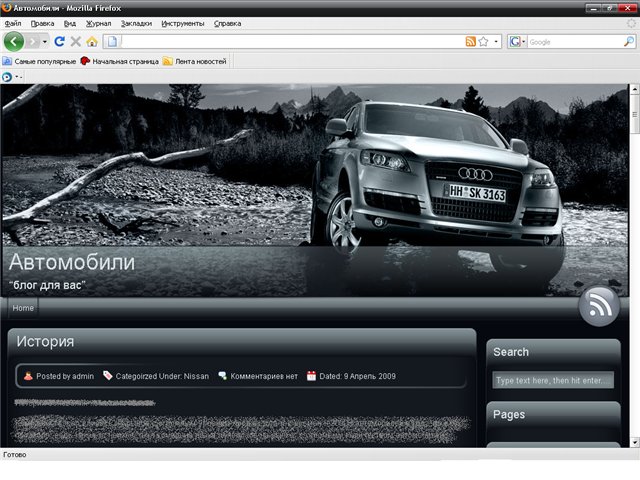This screenshot has height=480, width=640.
Task: Open the История post title
Action: (x=45, y=341)
